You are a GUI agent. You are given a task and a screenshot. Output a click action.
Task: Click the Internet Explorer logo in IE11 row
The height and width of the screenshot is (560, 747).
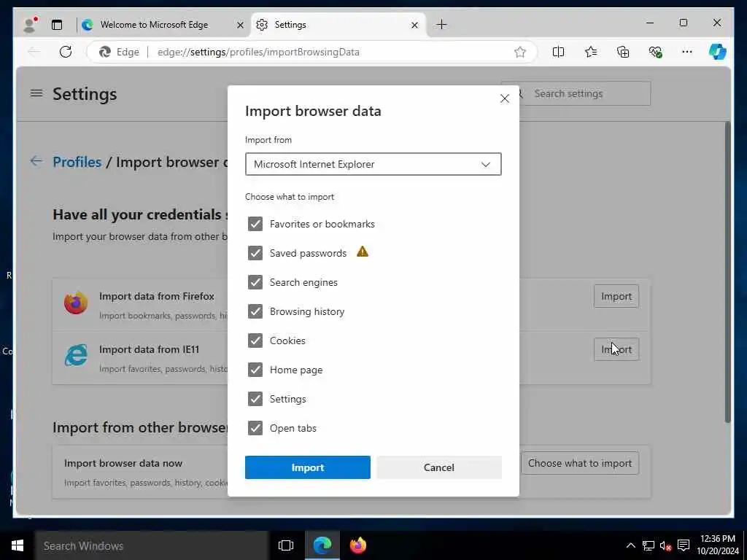(76, 355)
